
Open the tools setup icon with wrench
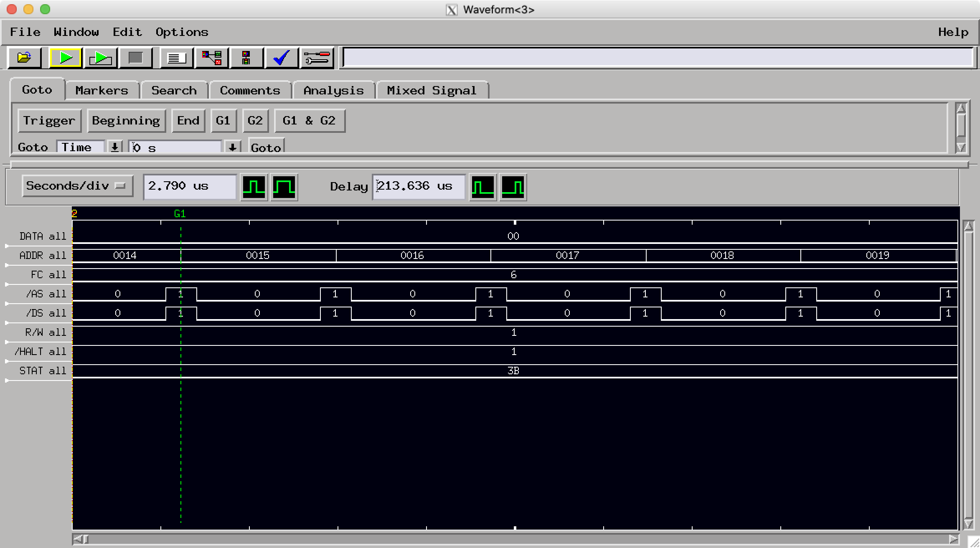[317, 58]
